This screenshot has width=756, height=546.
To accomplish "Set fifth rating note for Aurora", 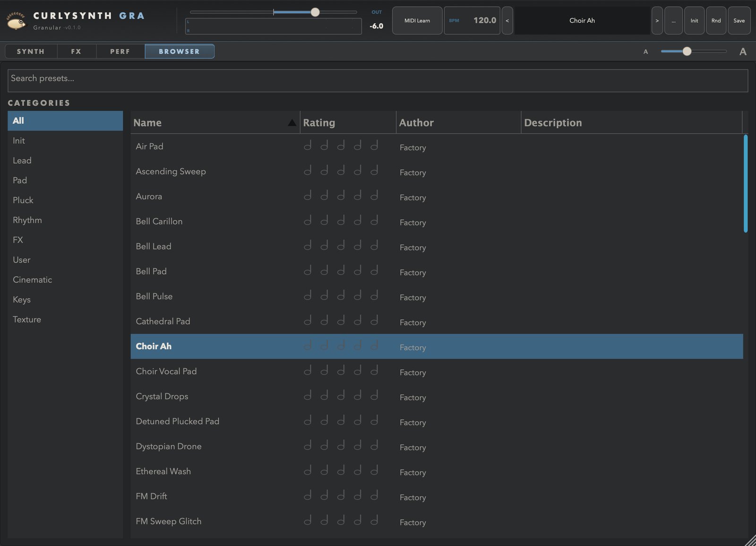I will pos(374,196).
